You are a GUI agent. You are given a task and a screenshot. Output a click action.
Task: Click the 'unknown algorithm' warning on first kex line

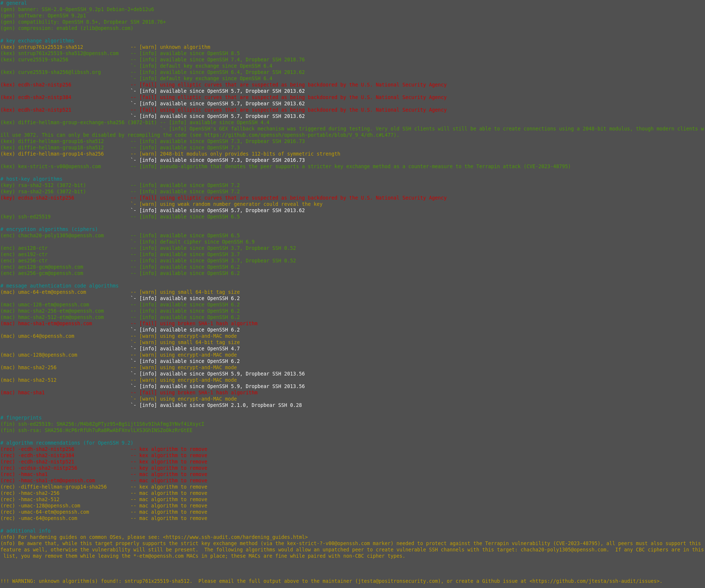coord(185,47)
